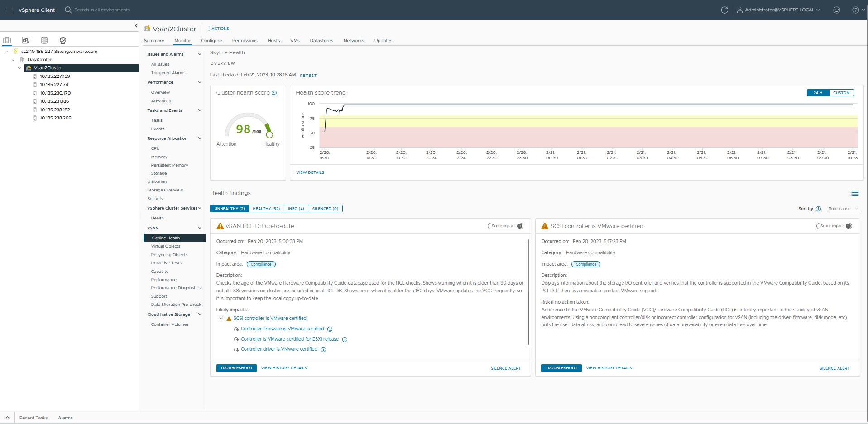Collapse the vSAN section chevron
The height and width of the screenshot is (424, 868).
[x=200, y=228]
